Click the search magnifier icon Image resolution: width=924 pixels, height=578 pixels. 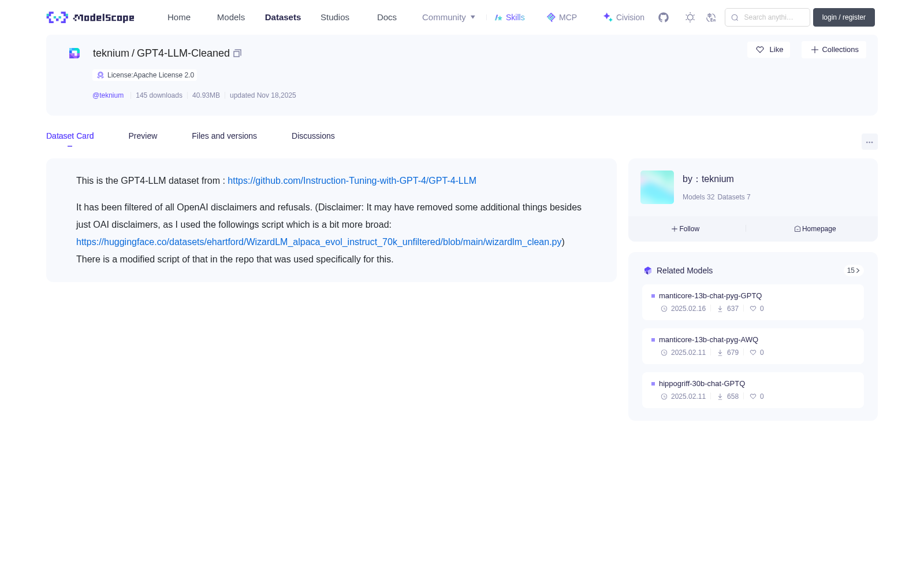735,17
